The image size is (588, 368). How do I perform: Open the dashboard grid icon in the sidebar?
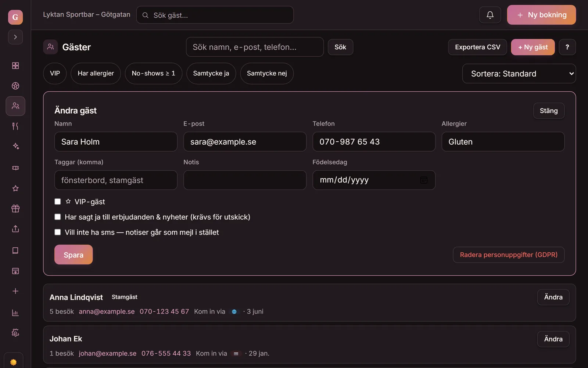15,66
